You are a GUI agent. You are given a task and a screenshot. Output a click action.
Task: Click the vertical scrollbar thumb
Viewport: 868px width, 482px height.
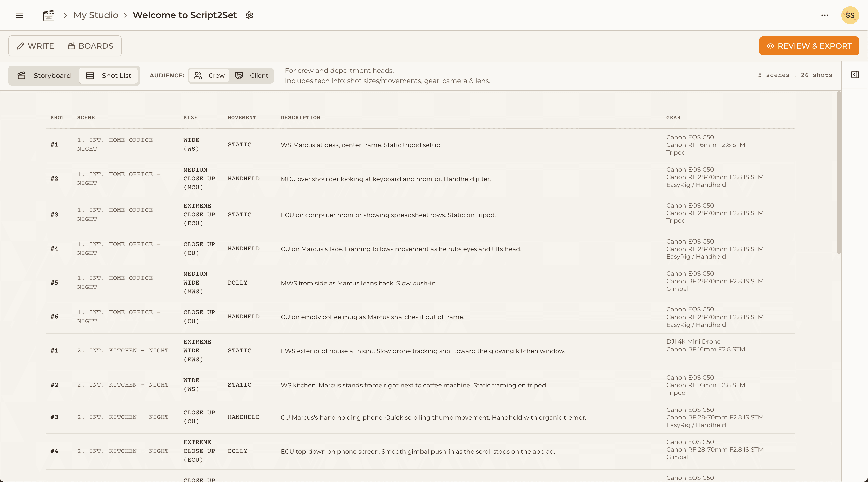839,172
